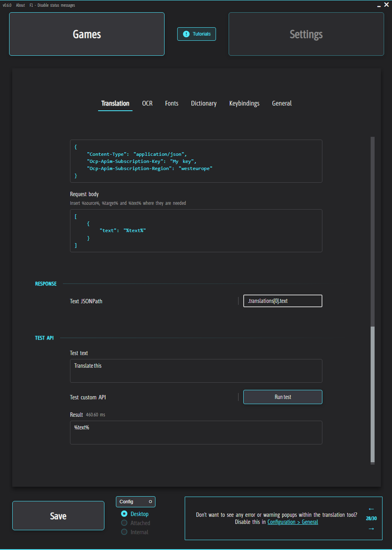Open the Dictionary tab

pyautogui.click(x=204, y=103)
